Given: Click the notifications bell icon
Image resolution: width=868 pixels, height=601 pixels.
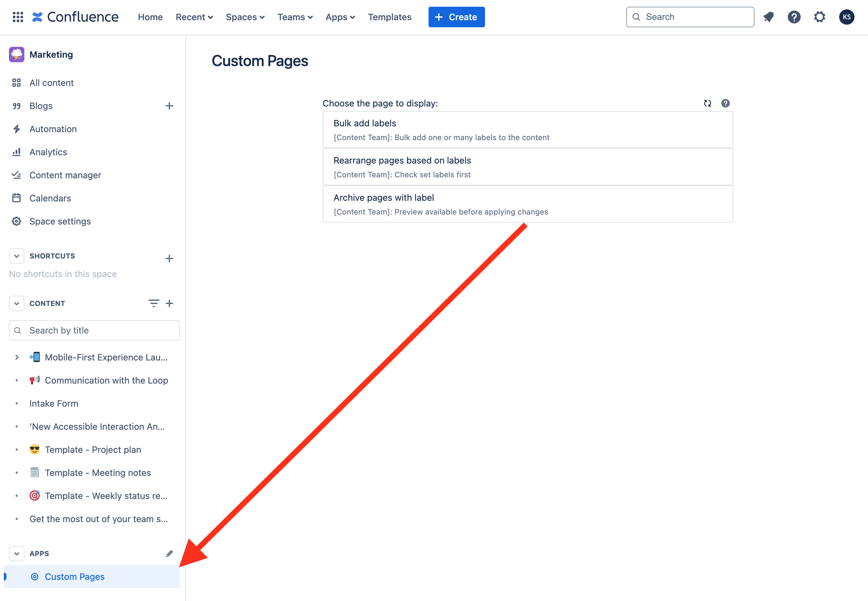Looking at the screenshot, I should tap(768, 17).
